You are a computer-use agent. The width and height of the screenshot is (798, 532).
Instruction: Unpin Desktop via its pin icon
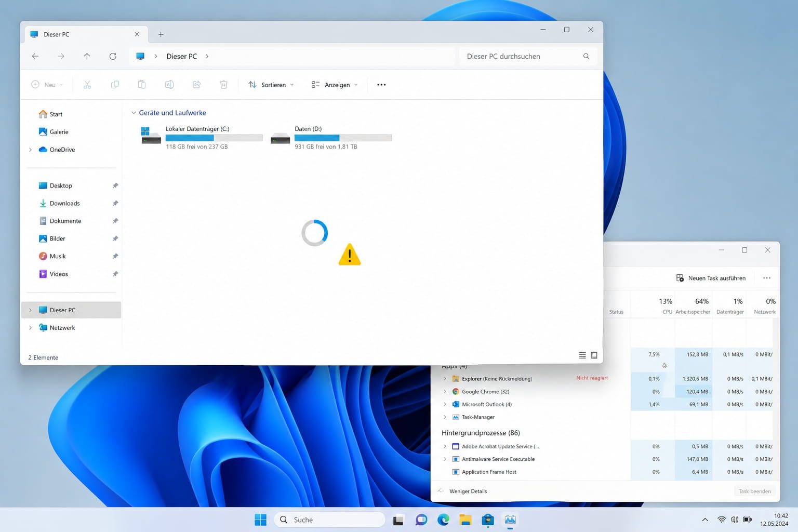click(x=115, y=185)
